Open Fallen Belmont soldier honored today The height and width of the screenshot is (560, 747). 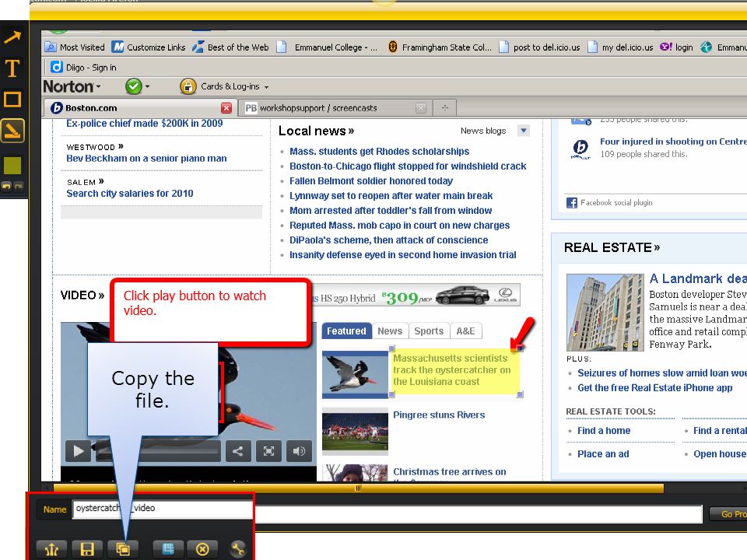[371, 181]
